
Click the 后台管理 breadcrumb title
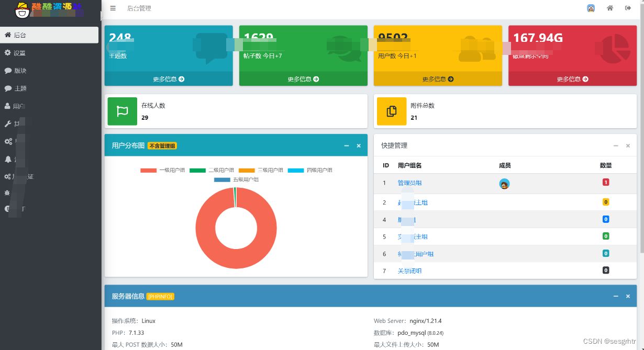pyautogui.click(x=139, y=8)
